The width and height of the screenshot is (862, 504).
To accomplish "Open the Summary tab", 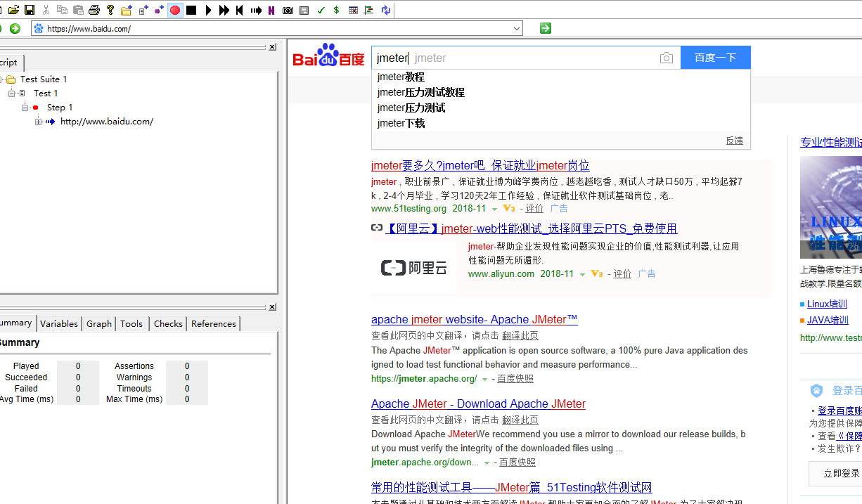I will point(15,323).
